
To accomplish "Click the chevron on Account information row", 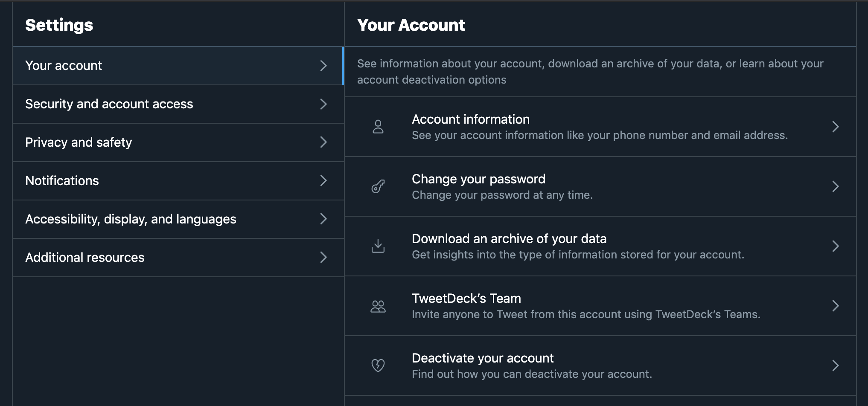I will [836, 127].
